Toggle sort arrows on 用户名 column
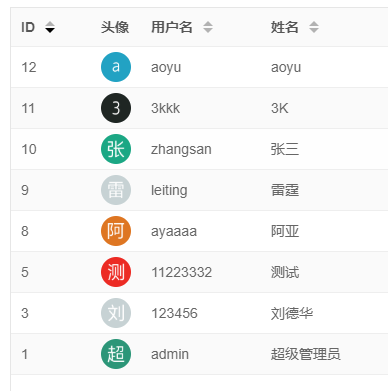 [208, 27]
